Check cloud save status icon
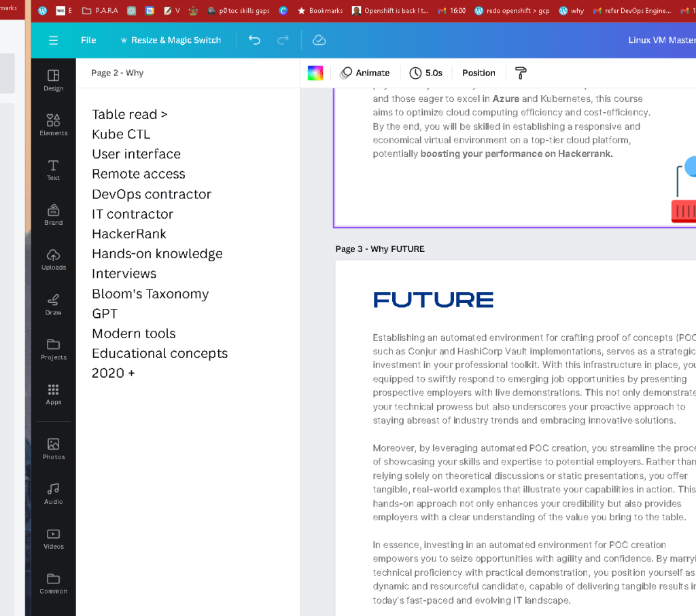 pos(319,40)
